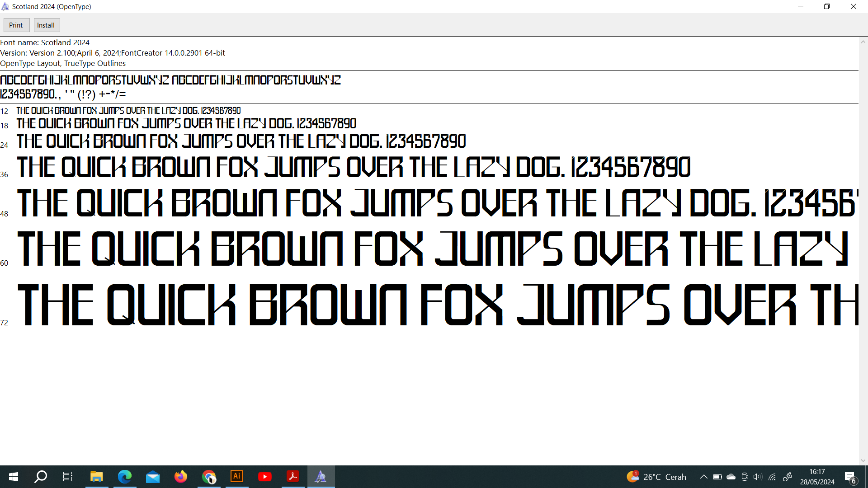Image resolution: width=868 pixels, height=488 pixels.
Task: Open Task View button
Action: (x=68, y=477)
